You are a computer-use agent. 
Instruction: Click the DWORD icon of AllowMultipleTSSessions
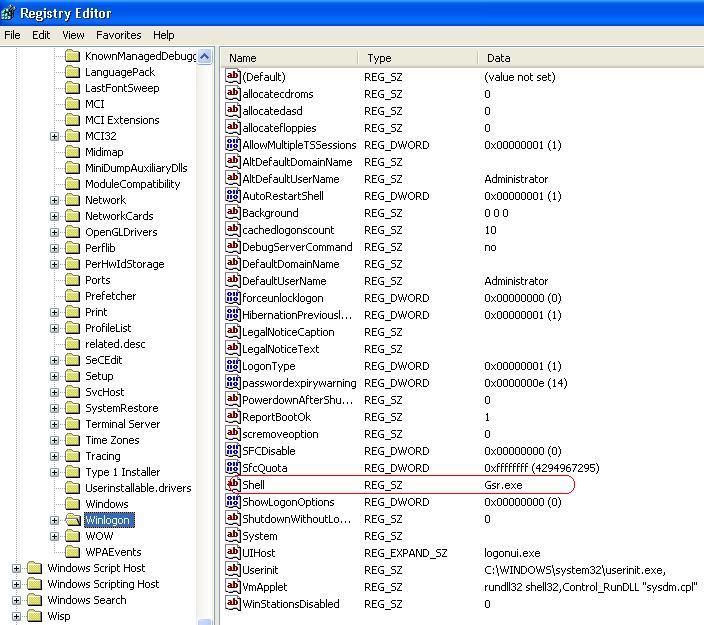click(233, 145)
